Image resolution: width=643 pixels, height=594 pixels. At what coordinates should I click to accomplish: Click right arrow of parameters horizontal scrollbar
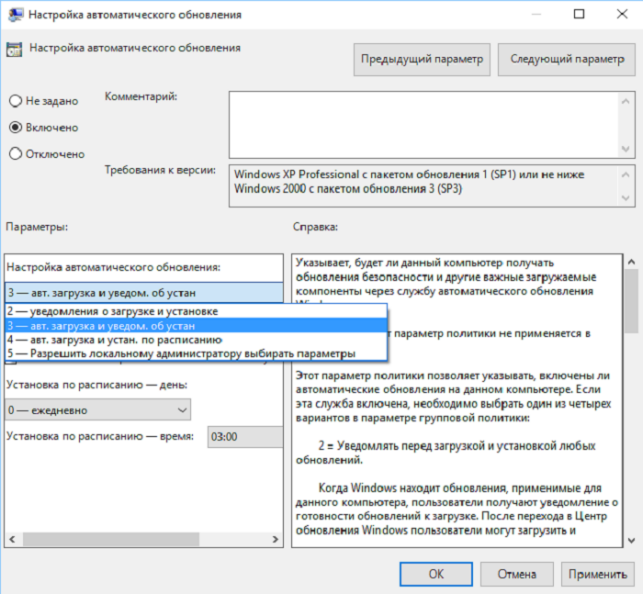275,539
